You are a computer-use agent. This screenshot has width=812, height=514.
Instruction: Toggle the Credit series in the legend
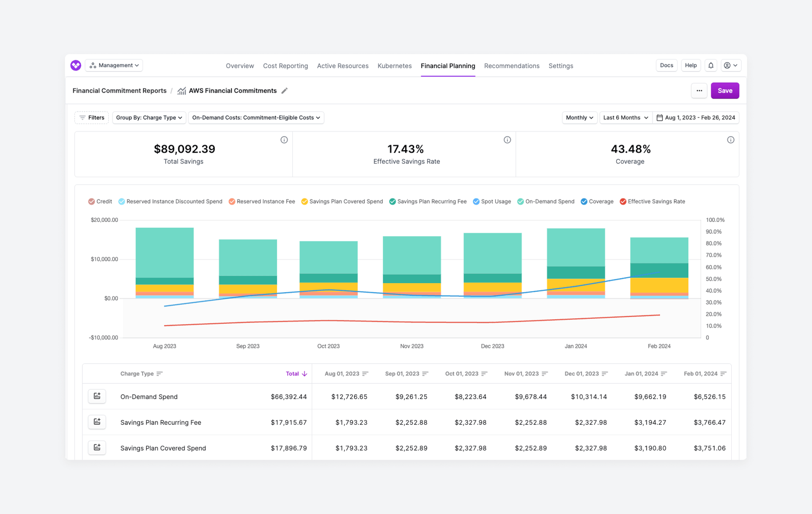click(x=100, y=201)
